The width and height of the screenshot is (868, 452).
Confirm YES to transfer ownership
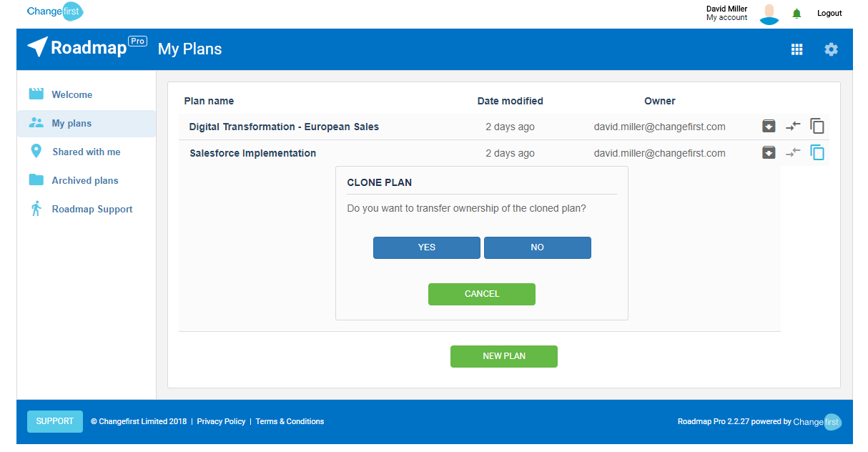[427, 247]
